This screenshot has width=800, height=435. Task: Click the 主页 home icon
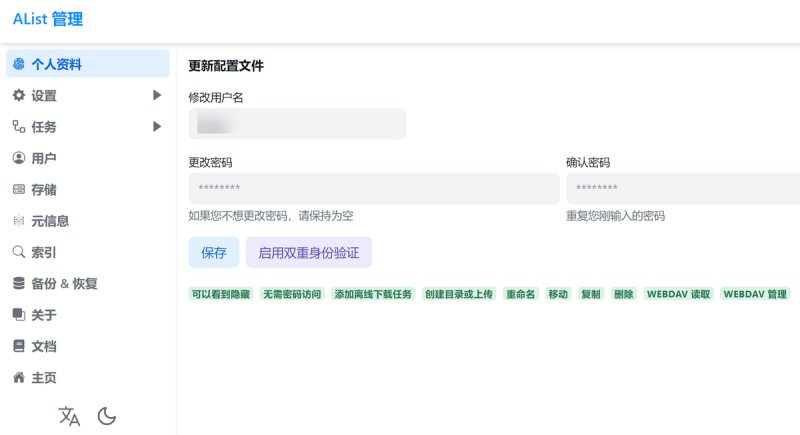point(19,377)
